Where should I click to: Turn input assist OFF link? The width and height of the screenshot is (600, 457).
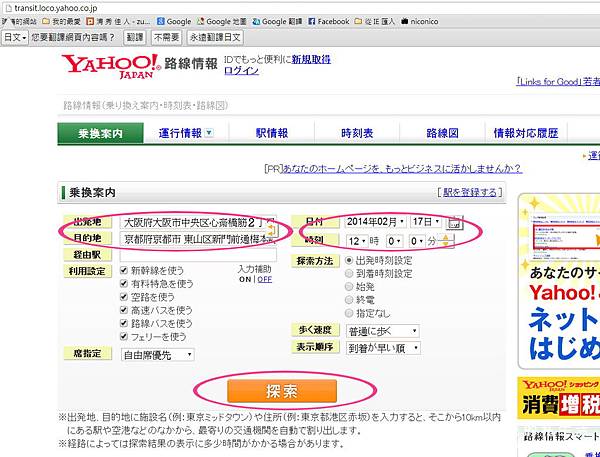(x=264, y=279)
